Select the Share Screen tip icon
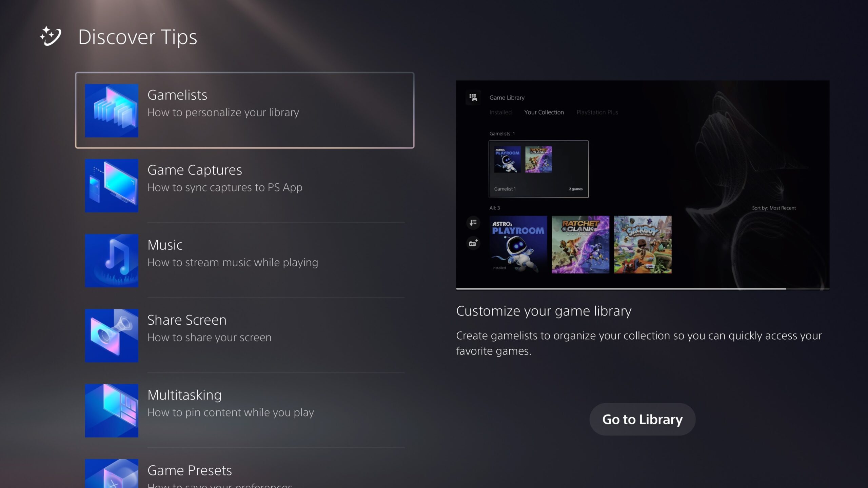868x488 pixels. point(112,335)
